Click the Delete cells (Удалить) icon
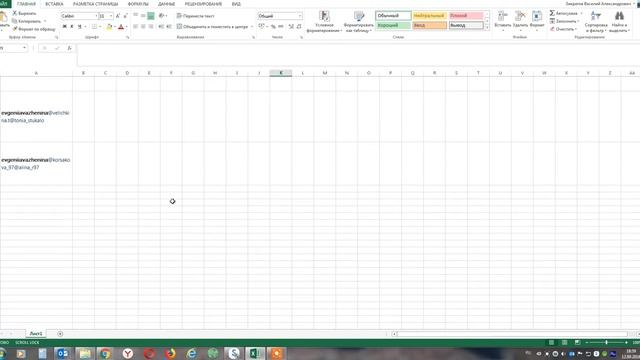This screenshot has width=640, height=360. click(x=520, y=17)
